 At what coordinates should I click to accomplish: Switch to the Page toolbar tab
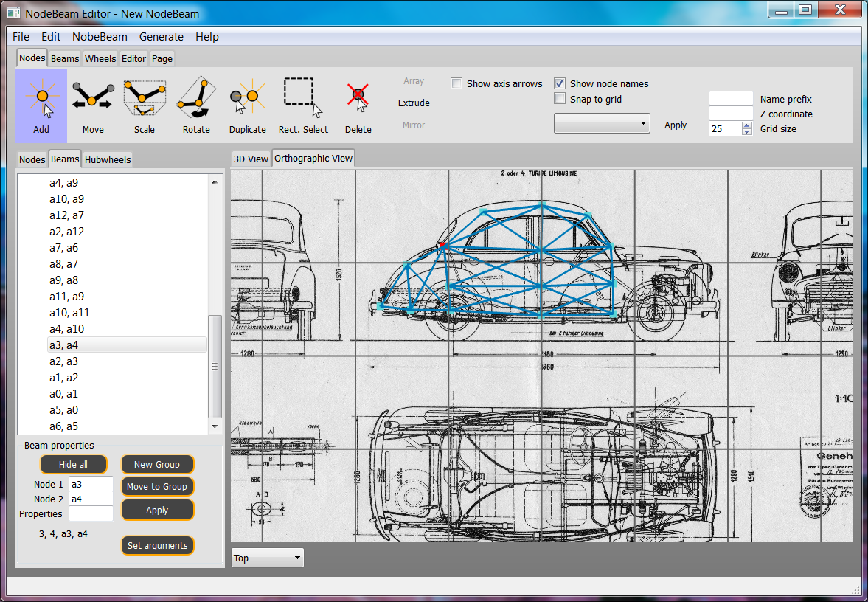[x=162, y=59]
